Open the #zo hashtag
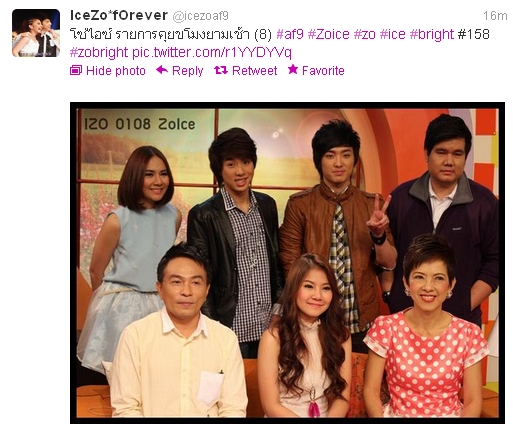 pyautogui.click(x=364, y=34)
